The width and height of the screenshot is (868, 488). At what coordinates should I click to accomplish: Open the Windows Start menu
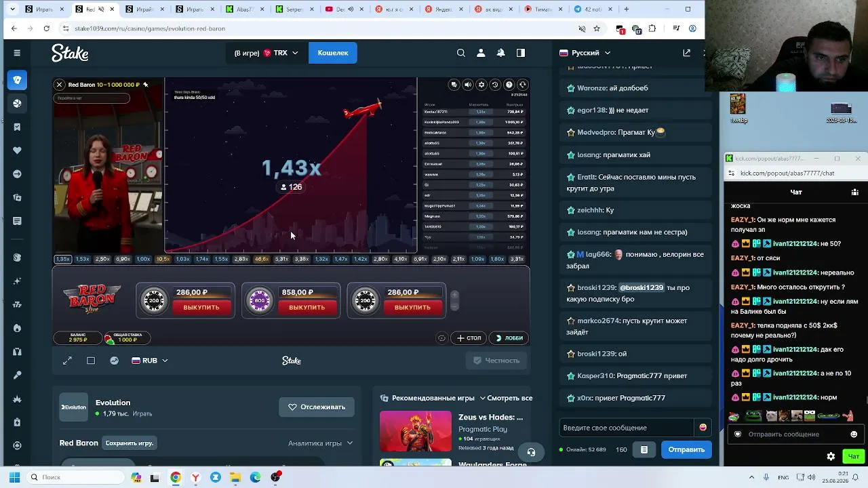coord(14,477)
